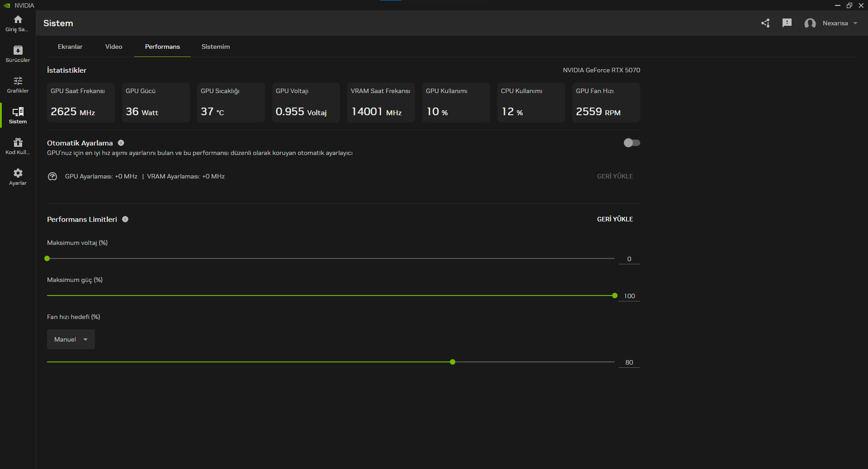The width and height of the screenshot is (868, 469).
Task: Click GERİ YÜKLE for Otomatik Ayarlama
Action: 615,176
